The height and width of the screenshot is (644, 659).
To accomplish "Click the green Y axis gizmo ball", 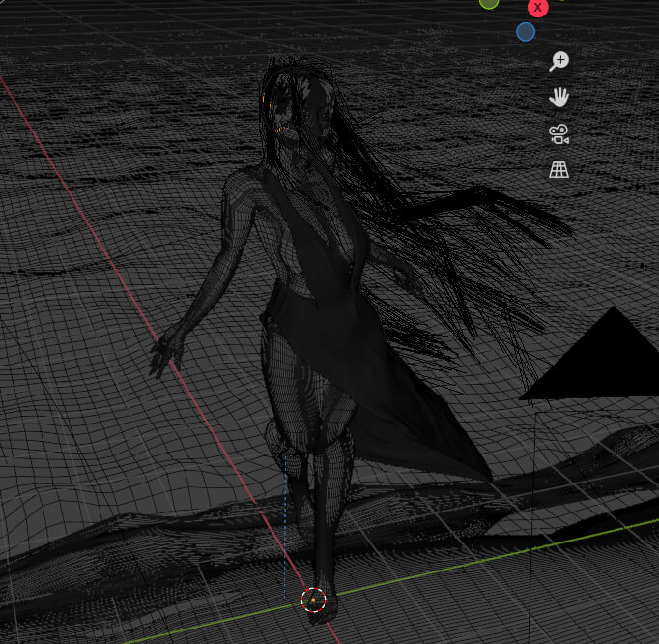I will point(489,3).
